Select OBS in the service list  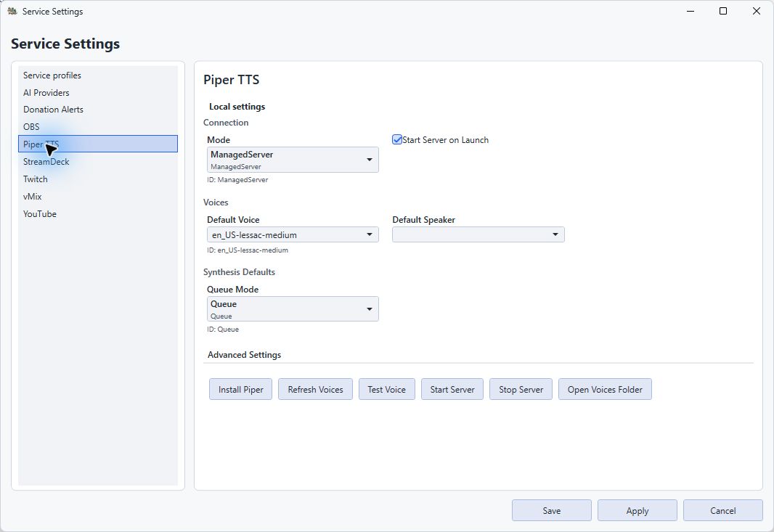point(98,127)
